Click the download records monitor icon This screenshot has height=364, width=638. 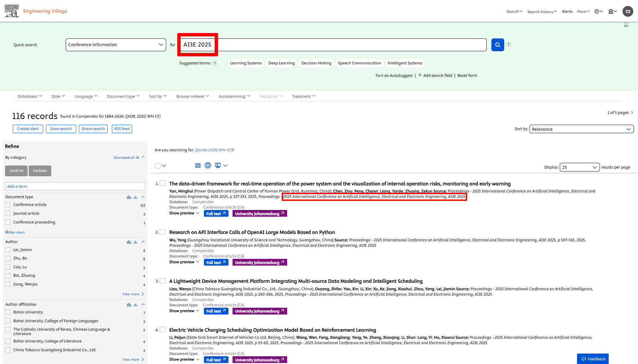tap(218, 165)
